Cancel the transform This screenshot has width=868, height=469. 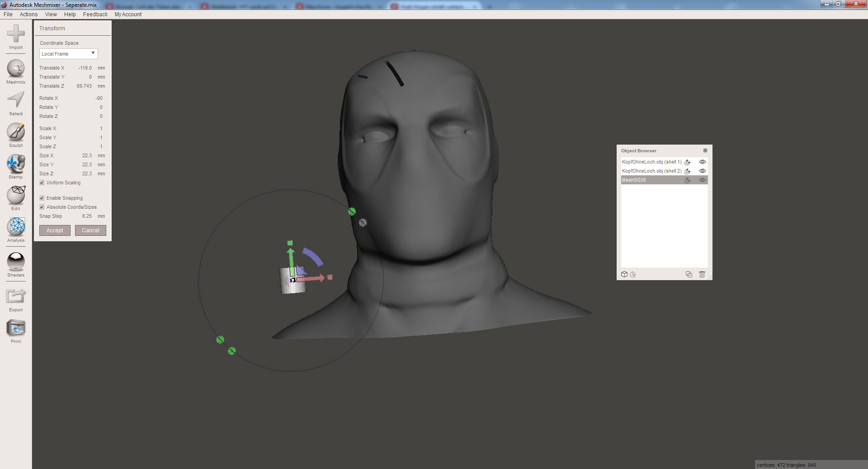tap(90, 230)
